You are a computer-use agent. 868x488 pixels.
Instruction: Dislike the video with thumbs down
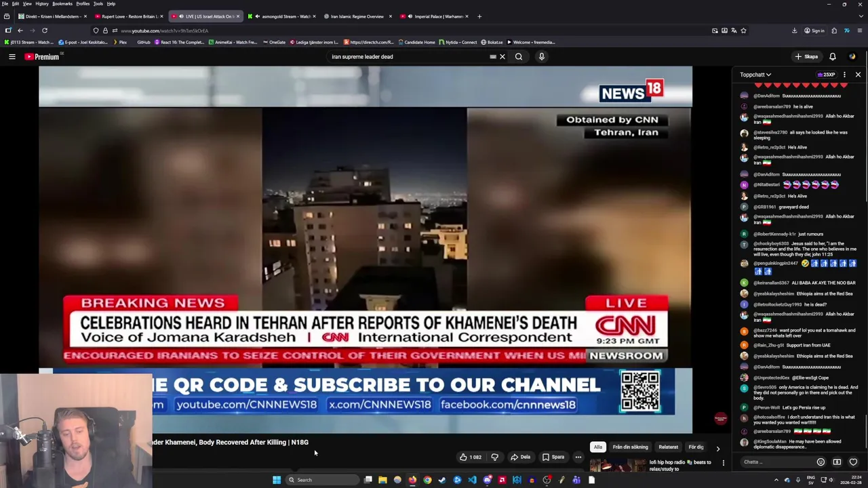click(495, 457)
